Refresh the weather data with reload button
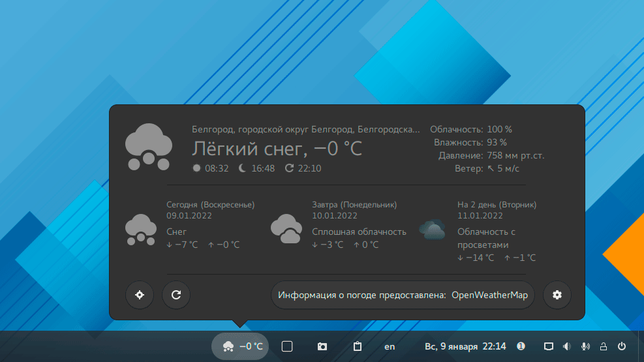The image size is (644, 362). 176,295
